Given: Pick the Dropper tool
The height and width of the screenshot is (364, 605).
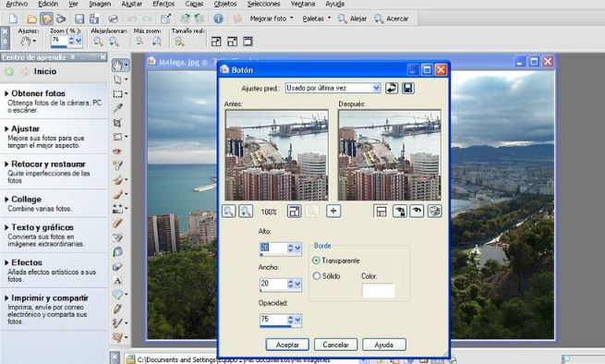Looking at the screenshot, I should click(x=118, y=108).
